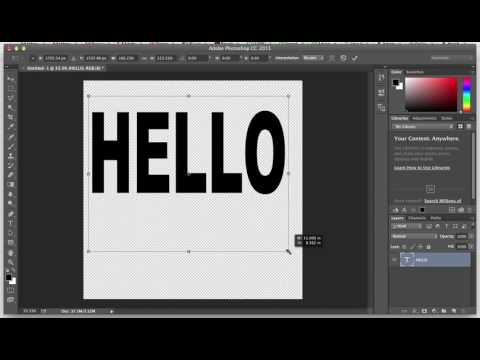The width and height of the screenshot is (480, 360).
Task: Toggle the lock-all layer lock icon
Action: (429, 247)
